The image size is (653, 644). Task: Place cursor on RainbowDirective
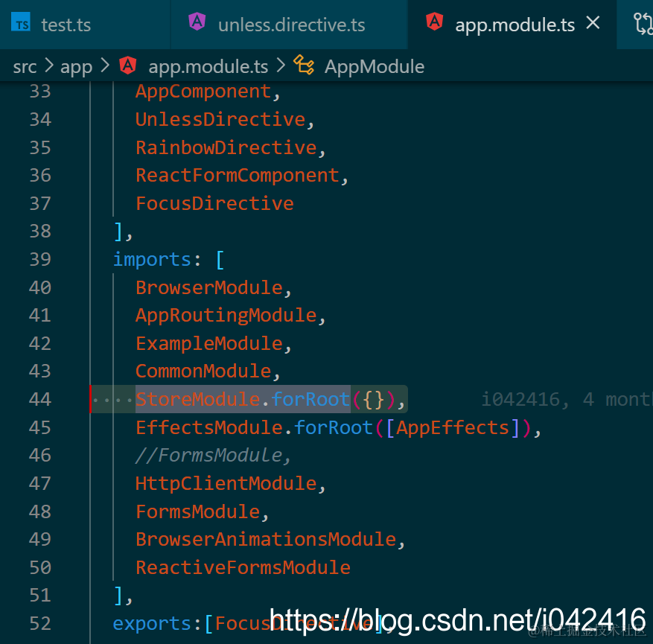[x=226, y=147]
